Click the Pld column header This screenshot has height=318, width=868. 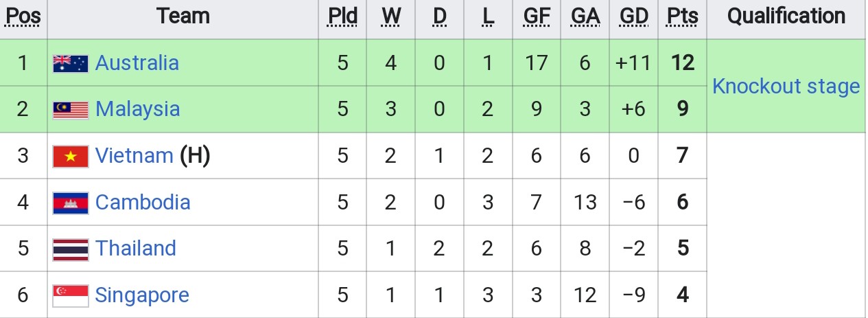343,16
